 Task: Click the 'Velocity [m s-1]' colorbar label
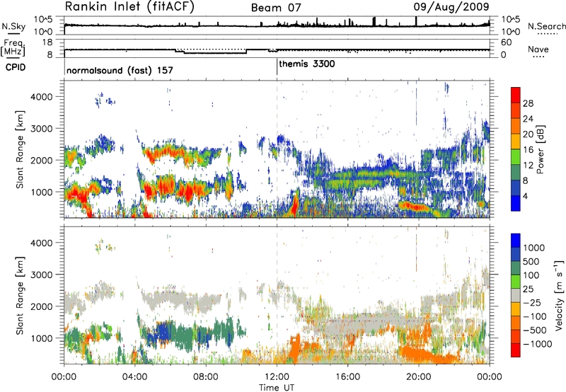[559, 295]
